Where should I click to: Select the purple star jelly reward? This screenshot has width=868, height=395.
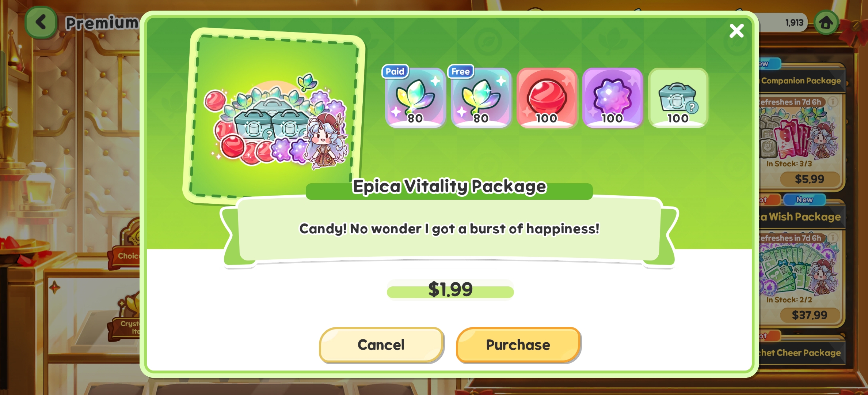tap(613, 98)
